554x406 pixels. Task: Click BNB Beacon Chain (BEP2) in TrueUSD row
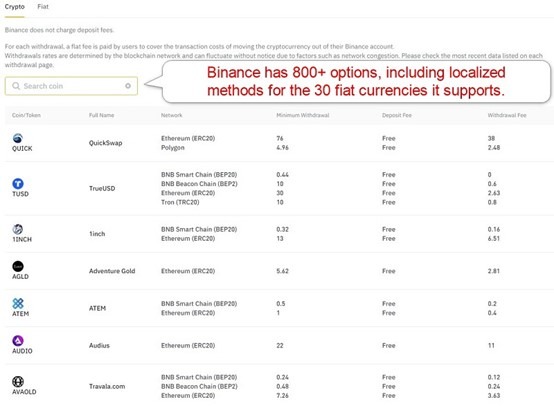tap(199, 184)
